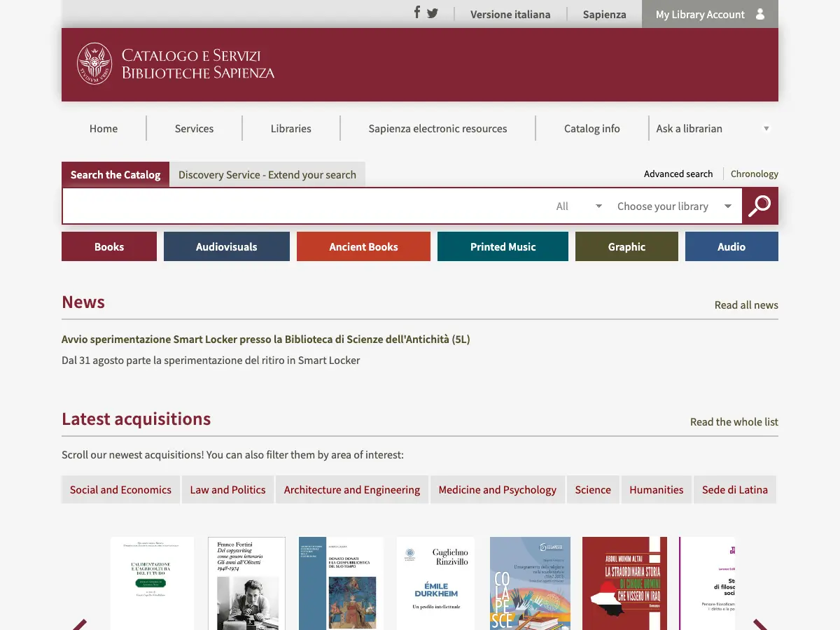Filter search by Printed Music

[x=503, y=247]
